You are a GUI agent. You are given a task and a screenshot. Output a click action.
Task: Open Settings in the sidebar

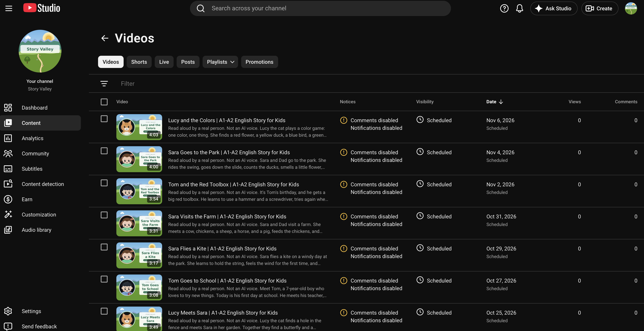click(40, 311)
